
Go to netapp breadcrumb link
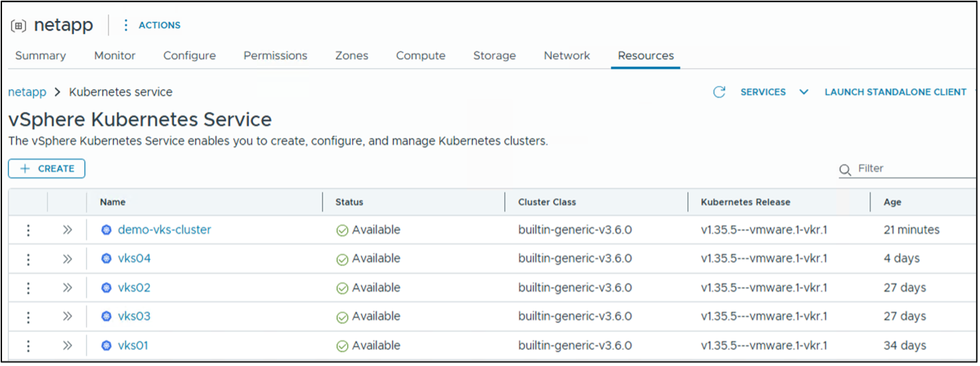click(x=27, y=92)
